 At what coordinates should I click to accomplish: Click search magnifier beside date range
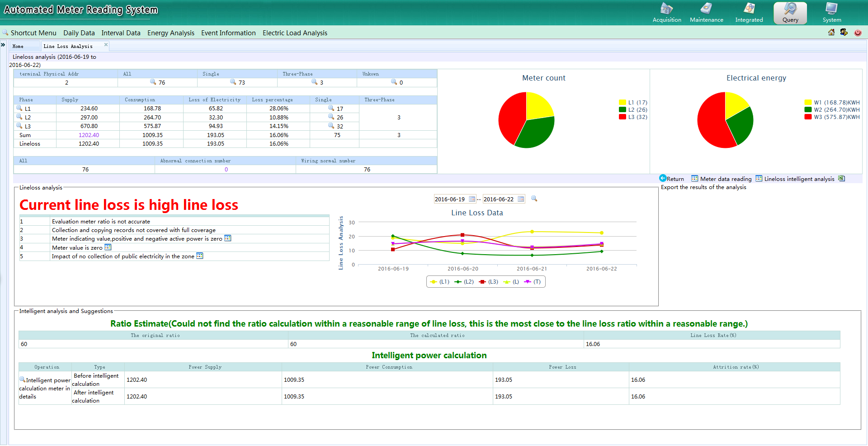534,199
